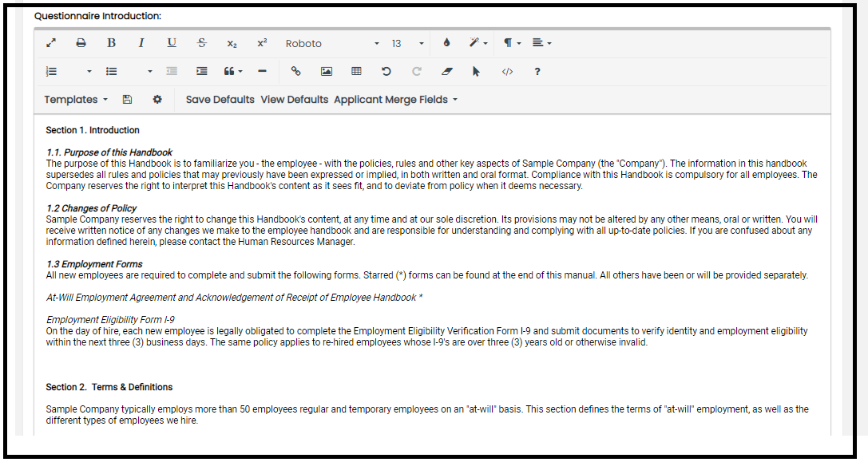This screenshot has height=462, width=868.
Task: Toggle bold formatting
Action: click(x=111, y=43)
